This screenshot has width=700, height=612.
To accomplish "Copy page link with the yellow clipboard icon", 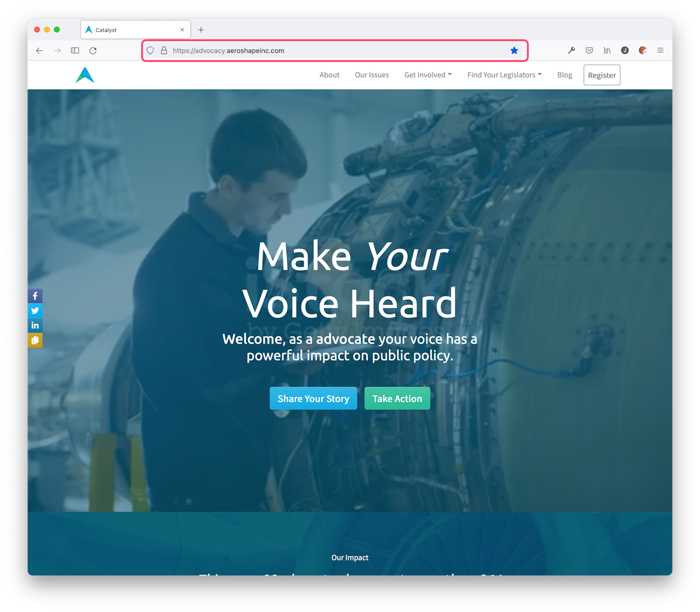I will click(x=35, y=340).
